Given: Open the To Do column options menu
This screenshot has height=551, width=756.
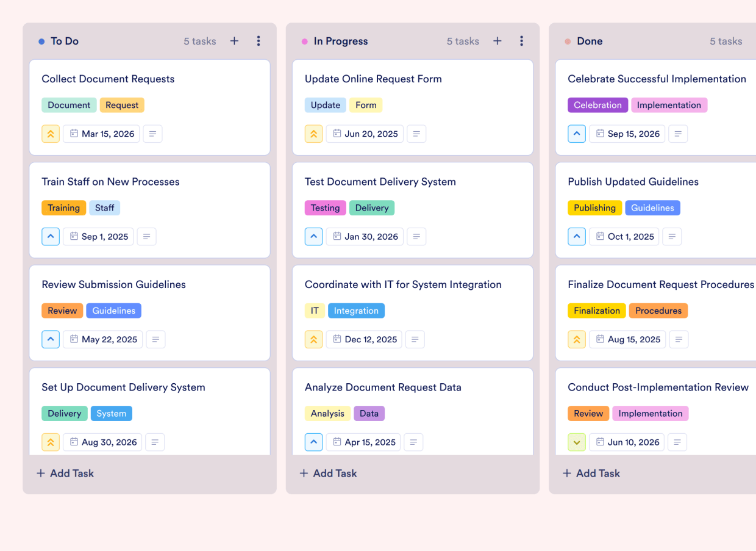Looking at the screenshot, I should [259, 41].
